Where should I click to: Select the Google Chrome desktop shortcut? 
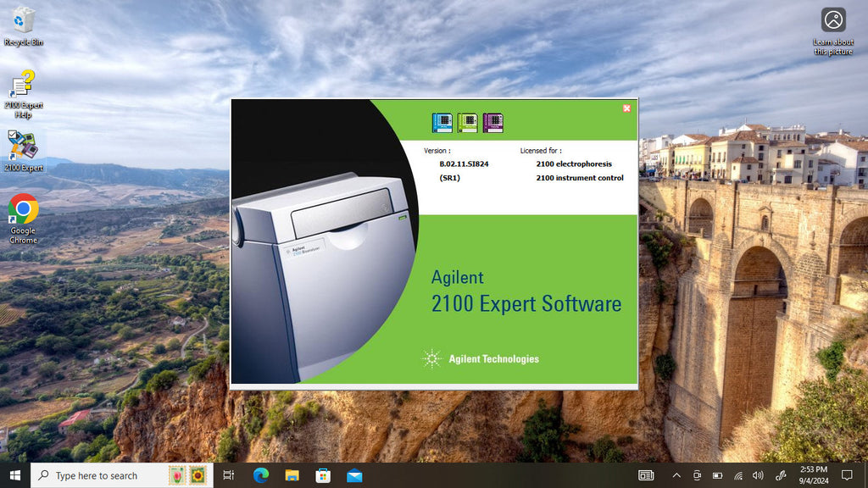23,219
